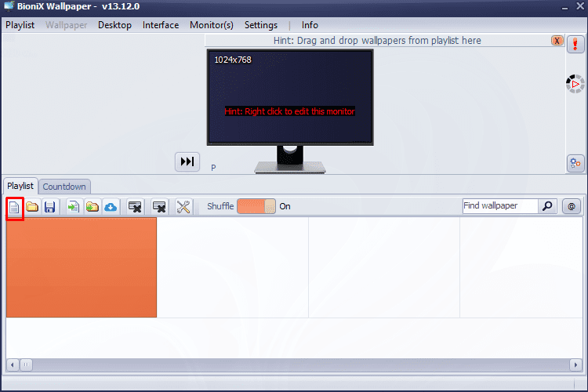Open the gears settings icon on the right

pos(575,163)
